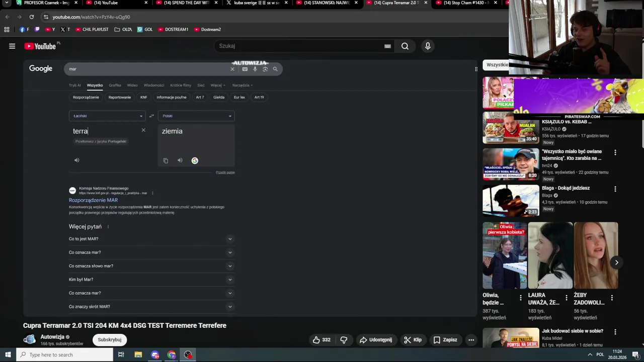644x362 pixels.
Task: Open Blaga - Dokąd jedziesz thumbnail
Action: 511,201
